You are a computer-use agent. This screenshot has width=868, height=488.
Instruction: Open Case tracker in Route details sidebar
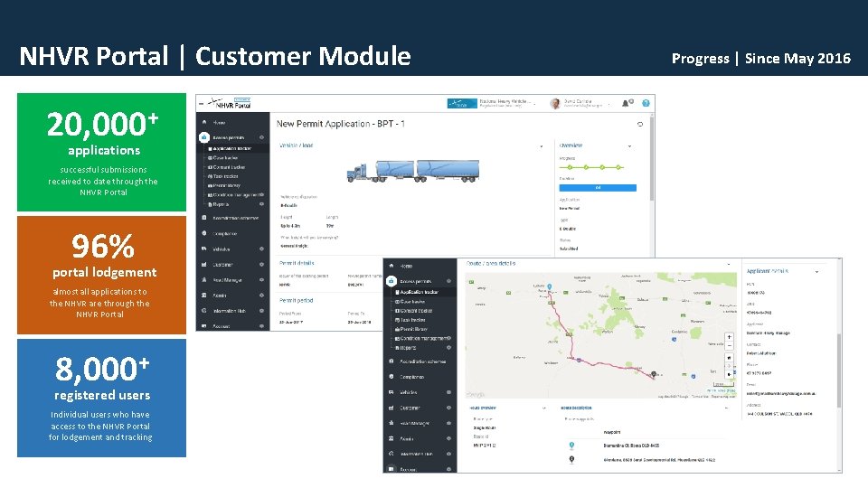tap(412, 302)
